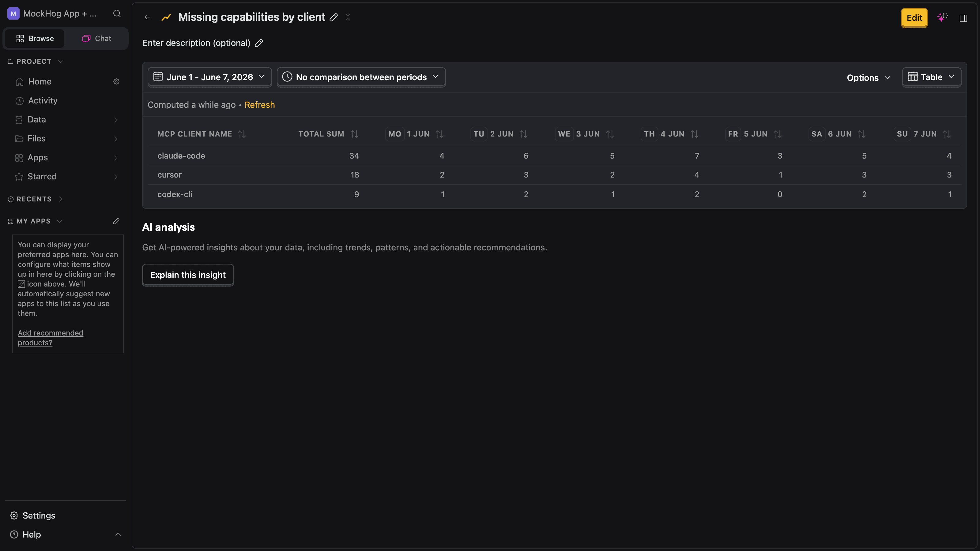Select the codex-cli row name
Screen dimensions: 980x551
point(175,194)
